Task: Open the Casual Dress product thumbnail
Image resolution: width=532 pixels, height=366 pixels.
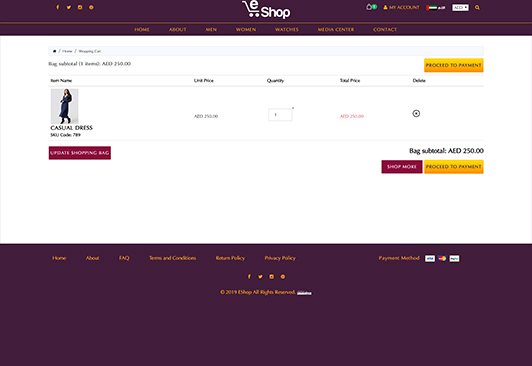Action: tap(64, 106)
